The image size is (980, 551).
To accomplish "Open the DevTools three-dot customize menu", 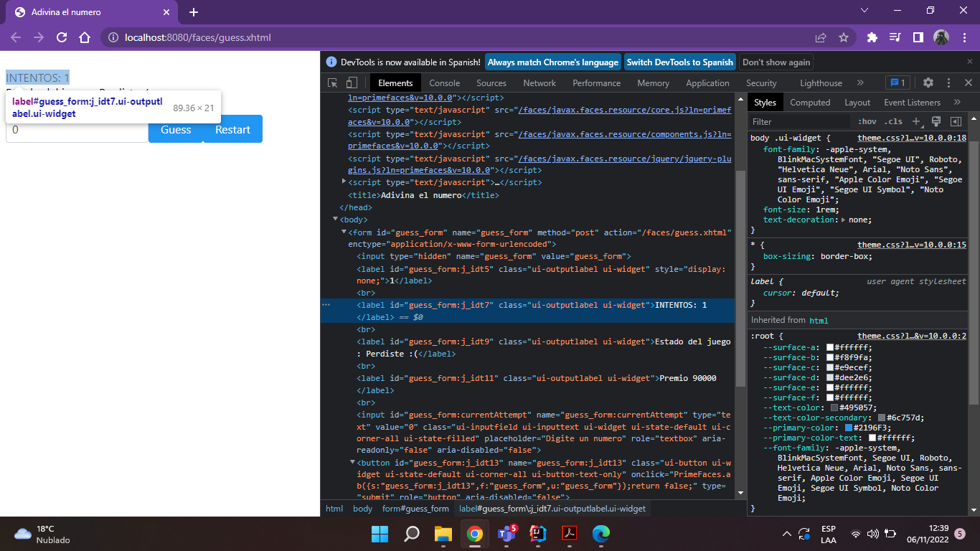I will (948, 83).
